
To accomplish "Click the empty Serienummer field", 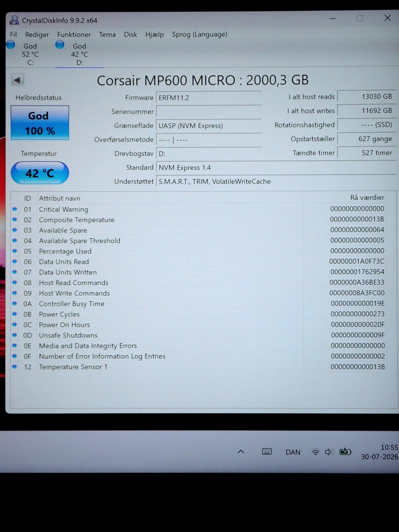I will [x=208, y=111].
